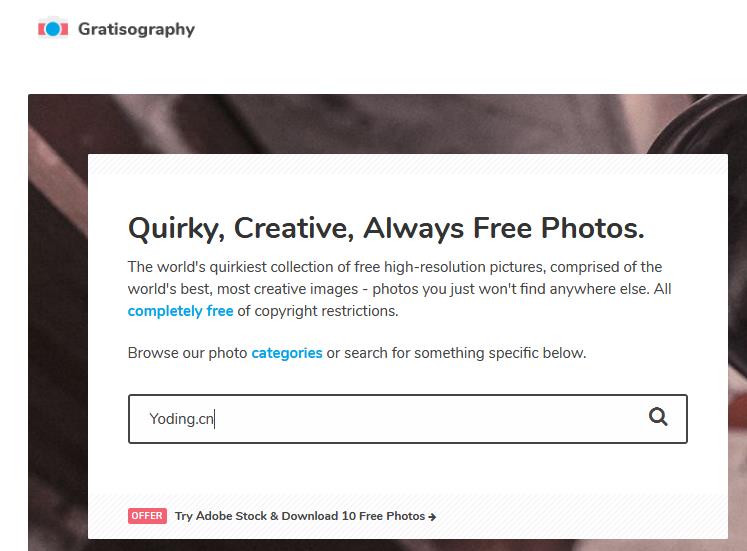Click the hero photo strip above the white card
747x551 pixels.
pos(400,123)
